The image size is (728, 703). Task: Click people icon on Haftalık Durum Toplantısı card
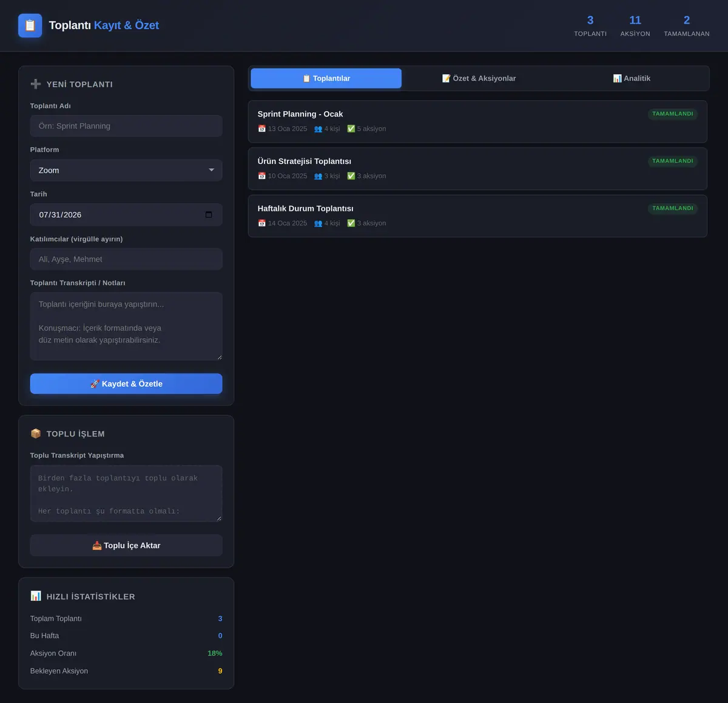point(318,223)
